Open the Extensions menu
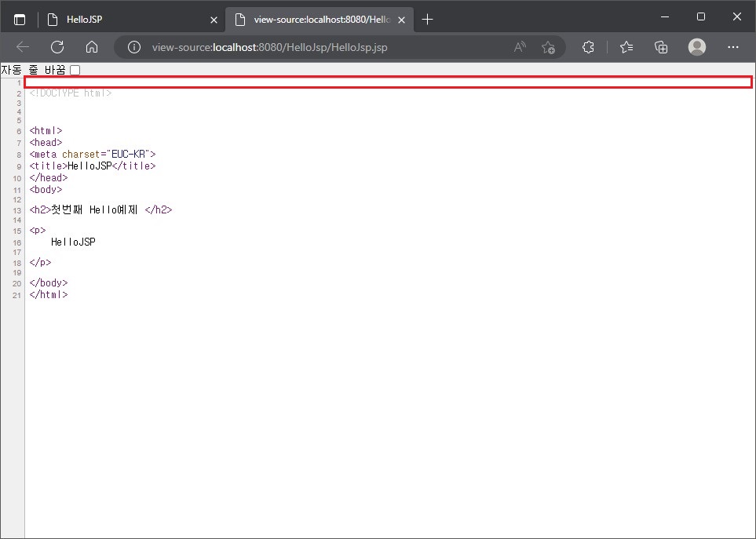The image size is (756, 539). click(x=588, y=47)
